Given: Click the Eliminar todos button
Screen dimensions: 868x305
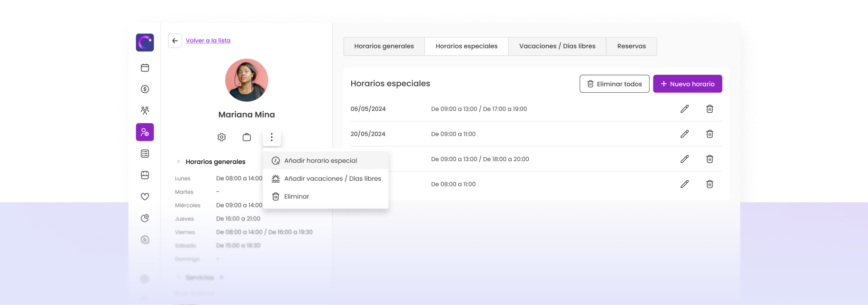Looking at the screenshot, I should (614, 84).
